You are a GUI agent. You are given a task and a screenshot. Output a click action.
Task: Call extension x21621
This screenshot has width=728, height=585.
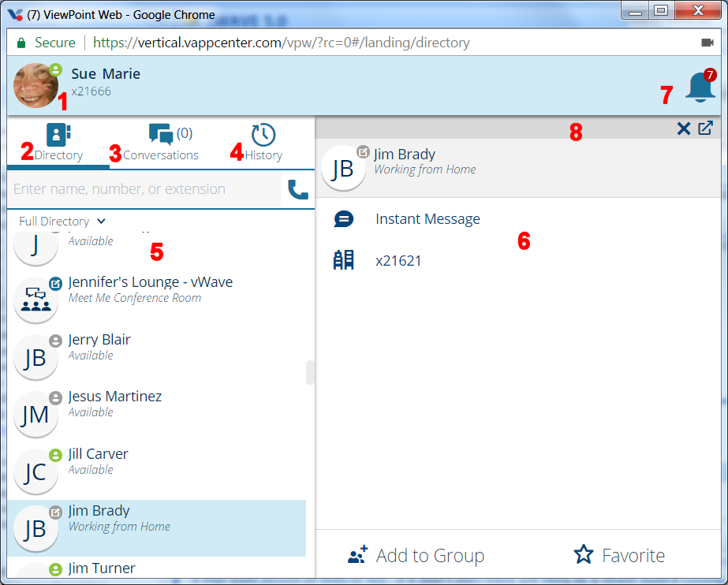[398, 261]
